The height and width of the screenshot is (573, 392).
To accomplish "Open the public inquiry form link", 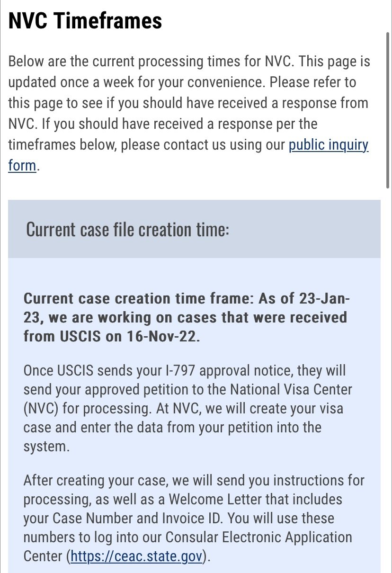I will (x=328, y=145).
